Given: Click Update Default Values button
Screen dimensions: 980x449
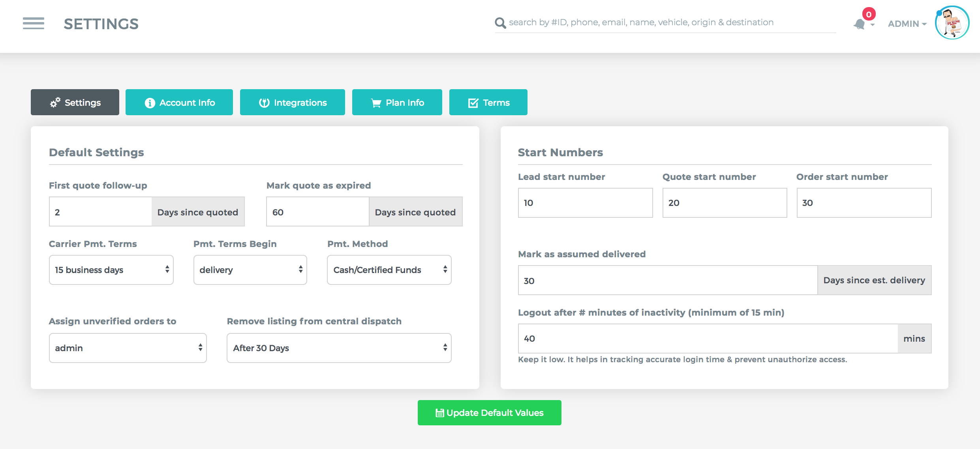Looking at the screenshot, I should pos(490,413).
